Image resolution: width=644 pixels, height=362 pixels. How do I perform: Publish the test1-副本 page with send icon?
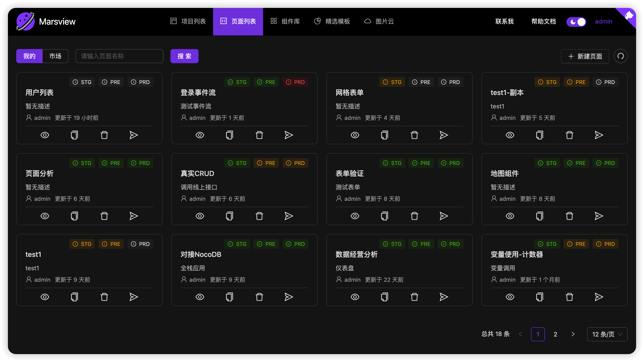pyautogui.click(x=599, y=135)
